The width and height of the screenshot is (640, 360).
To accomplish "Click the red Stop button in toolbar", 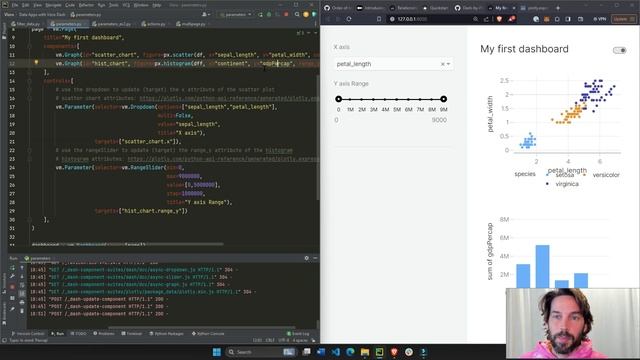I will click(x=286, y=15).
